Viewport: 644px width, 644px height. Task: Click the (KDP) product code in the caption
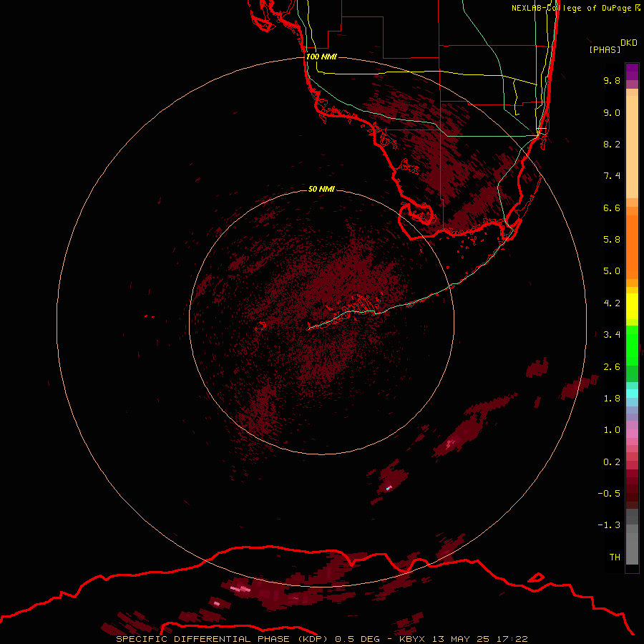(313, 639)
